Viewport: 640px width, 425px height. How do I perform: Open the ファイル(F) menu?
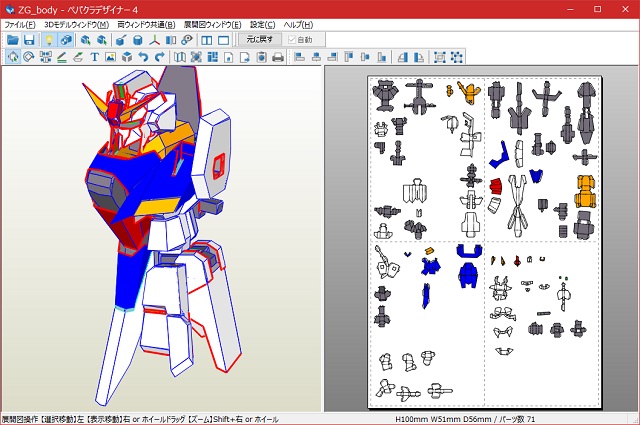(20, 24)
